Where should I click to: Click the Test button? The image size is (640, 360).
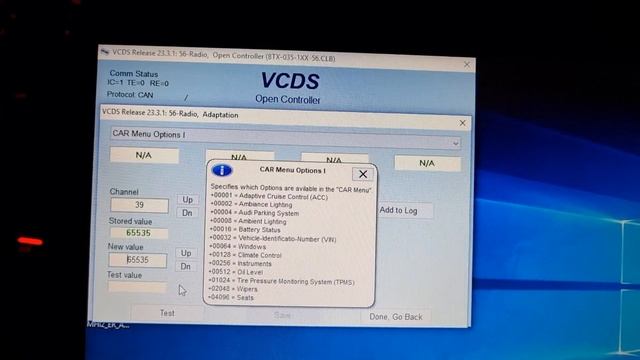point(167,313)
